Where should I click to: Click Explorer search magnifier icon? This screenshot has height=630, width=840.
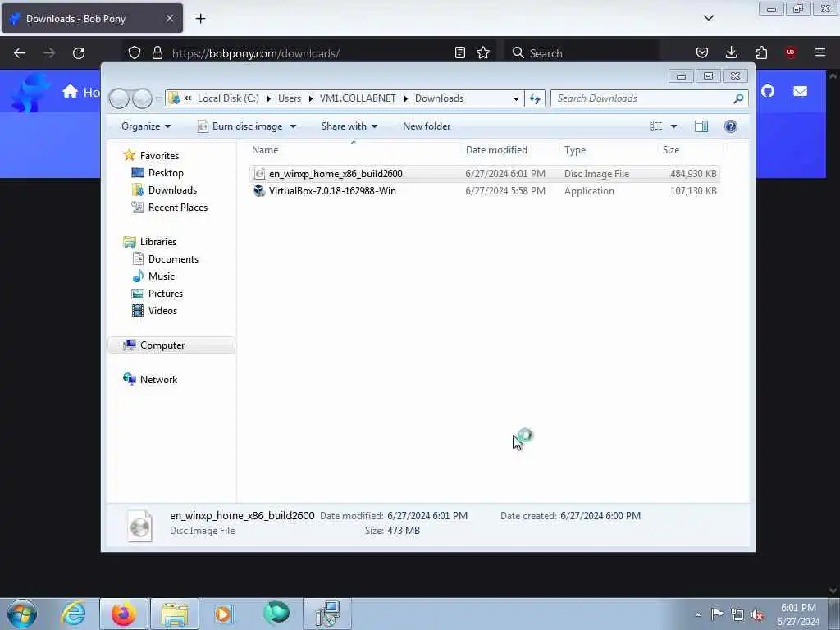click(738, 98)
